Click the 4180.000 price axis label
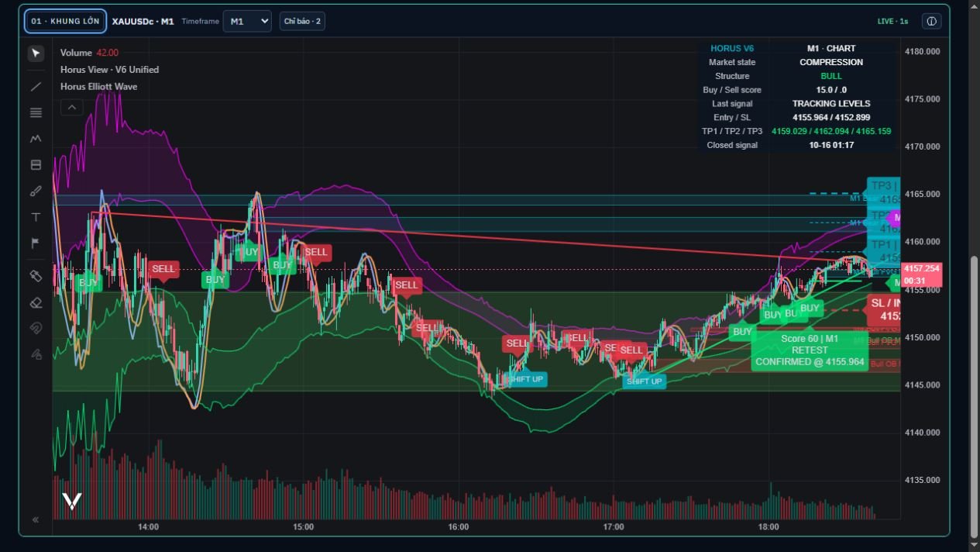 click(x=922, y=52)
